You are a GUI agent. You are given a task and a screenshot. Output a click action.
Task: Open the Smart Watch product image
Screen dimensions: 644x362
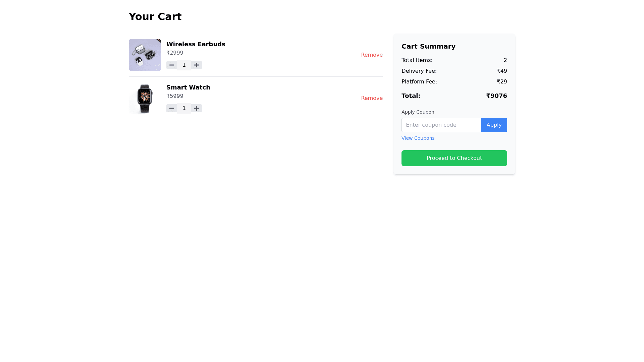[x=145, y=98]
